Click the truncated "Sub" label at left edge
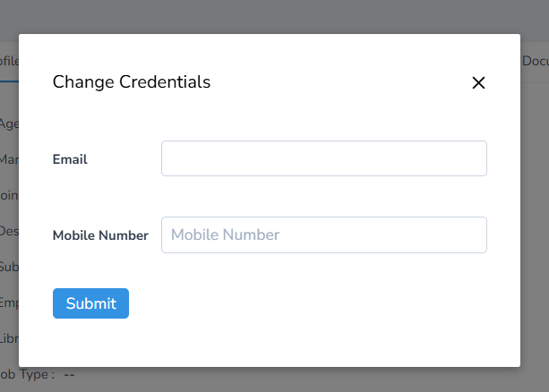 coord(9,267)
